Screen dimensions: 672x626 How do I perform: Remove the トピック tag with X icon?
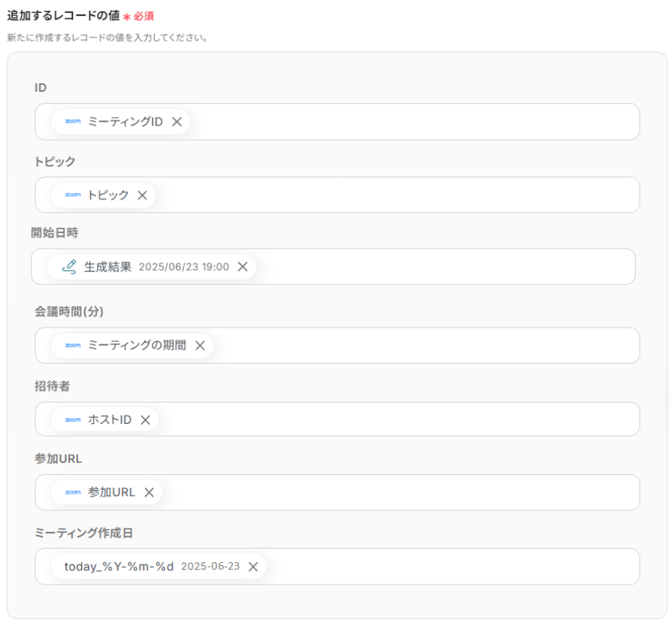coord(142,195)
